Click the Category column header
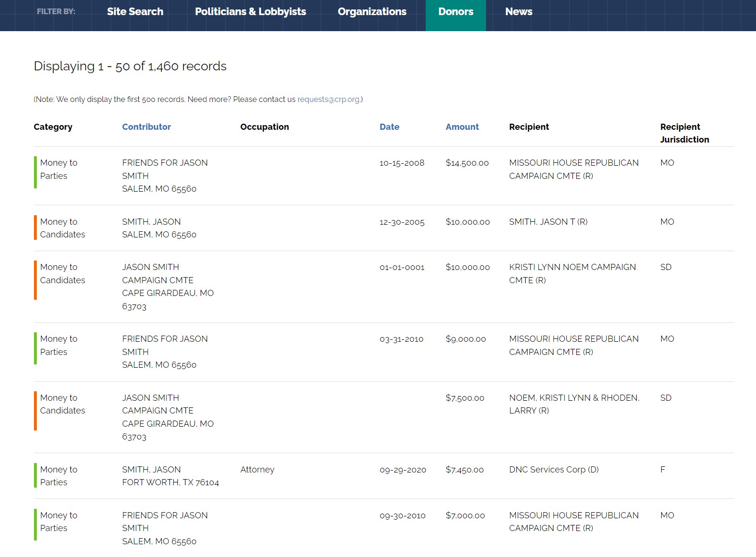756x557 pixels. [53, 127]
